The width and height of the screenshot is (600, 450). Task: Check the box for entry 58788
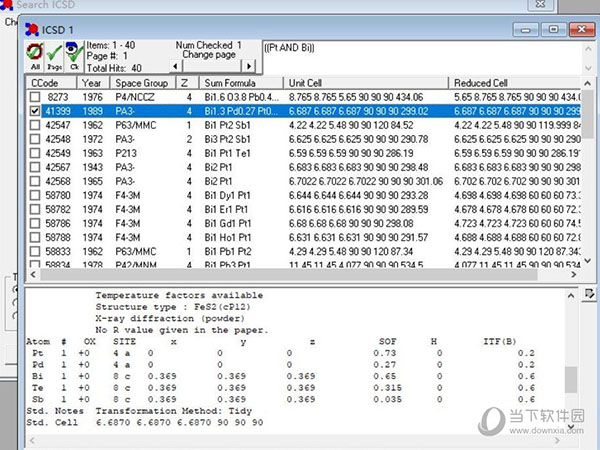[x=35, y=237]
